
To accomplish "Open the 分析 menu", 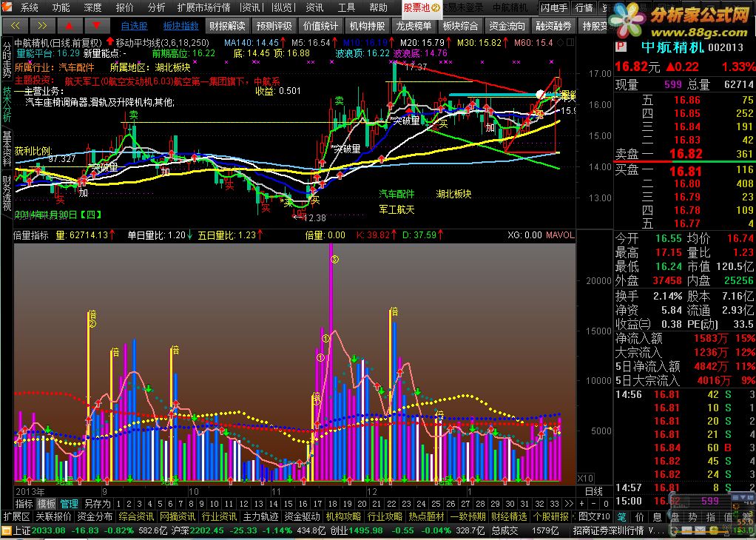I will [x=156, y=7].
